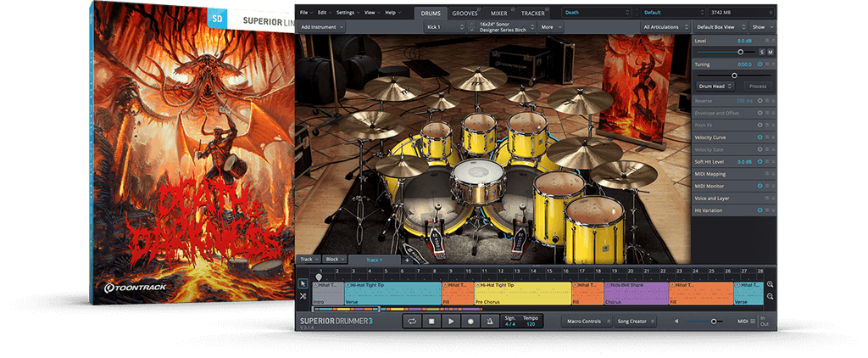Mute the instrument with the M button
The width and height of the screenshot is (868, 358).
(770, 52)
